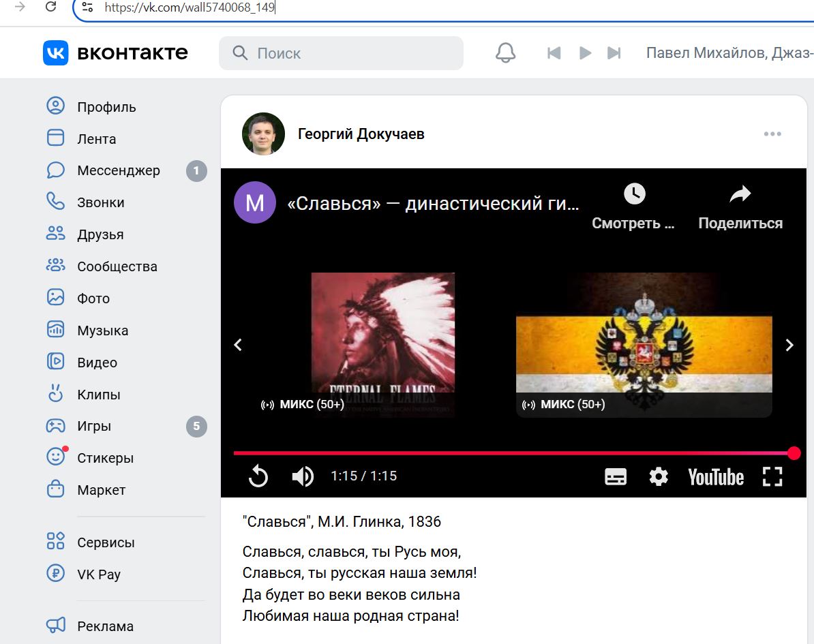Click the progress bar end handle

[x=794, y=453]
